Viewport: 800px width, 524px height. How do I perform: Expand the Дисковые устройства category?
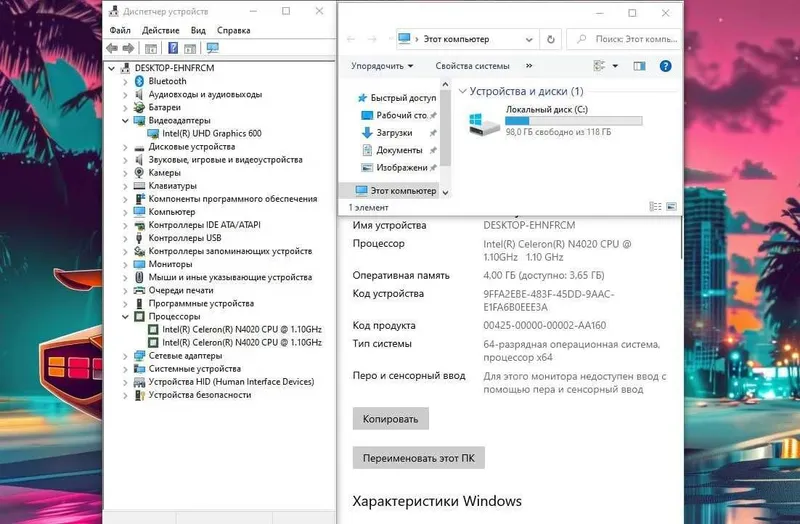coord(125,147)
